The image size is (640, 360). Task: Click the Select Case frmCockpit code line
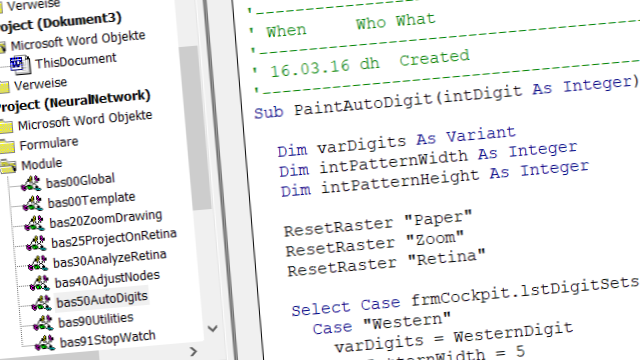[465, 296]
